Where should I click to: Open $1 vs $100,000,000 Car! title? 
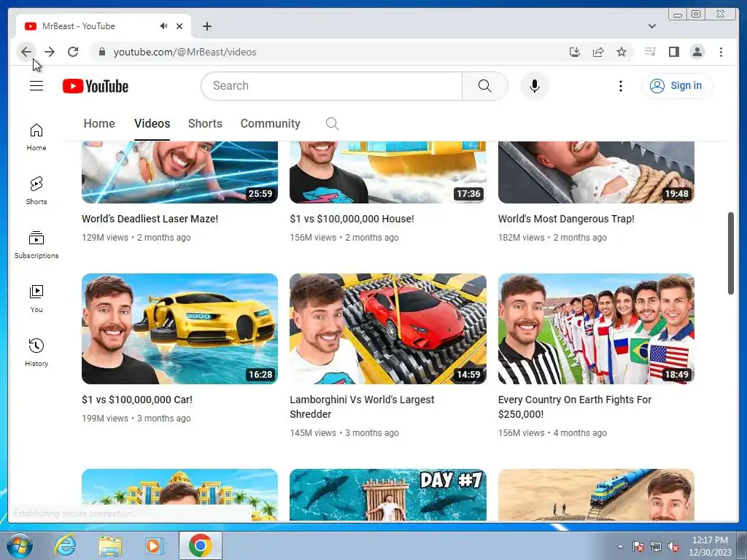(136, 400)
